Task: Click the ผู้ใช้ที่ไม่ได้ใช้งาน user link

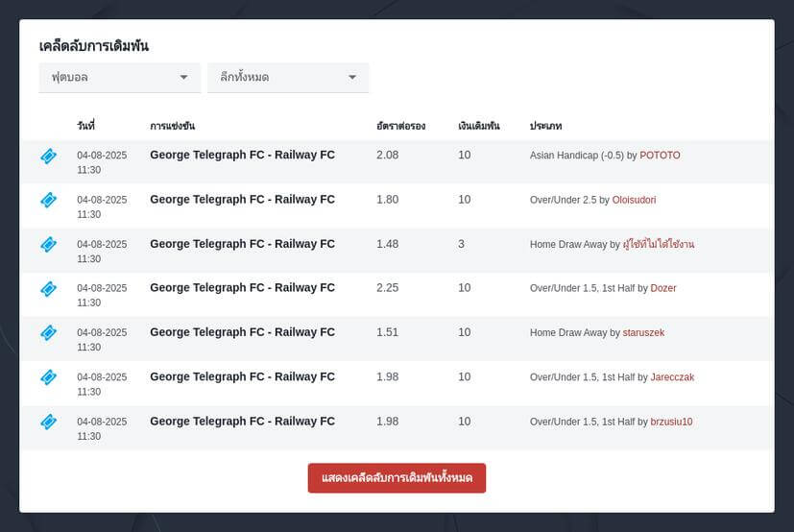Action: coord(659,245)
